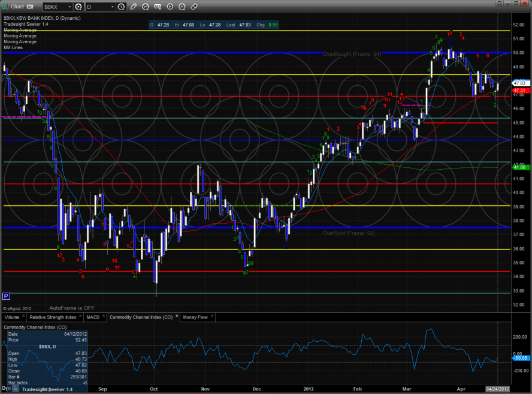
Task: Open the D interval dropdown
Action: [x=113, y=7]
